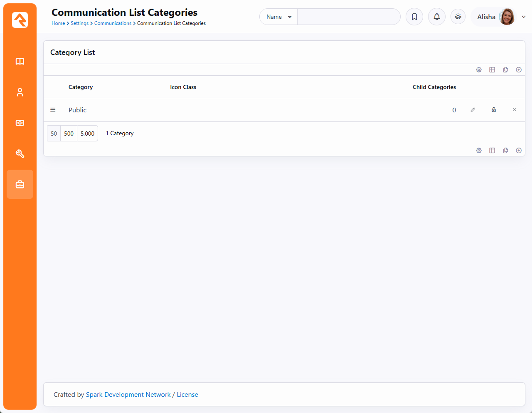Open the wrench icon sidebar menu
This screenshot has height=413, width=532.
point(20,154)
